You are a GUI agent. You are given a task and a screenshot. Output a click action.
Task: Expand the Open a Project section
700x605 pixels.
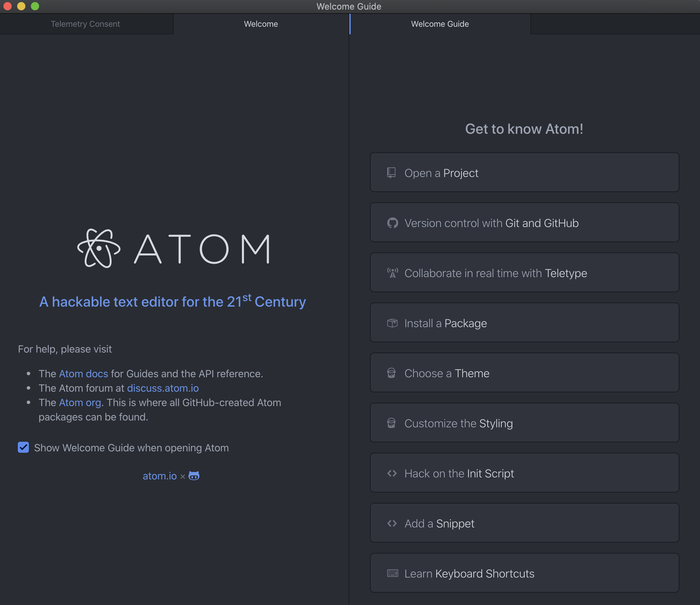524,173
